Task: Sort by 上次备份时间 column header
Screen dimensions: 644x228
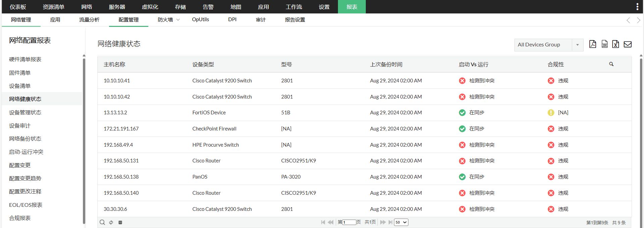Action: click(386, 64)
